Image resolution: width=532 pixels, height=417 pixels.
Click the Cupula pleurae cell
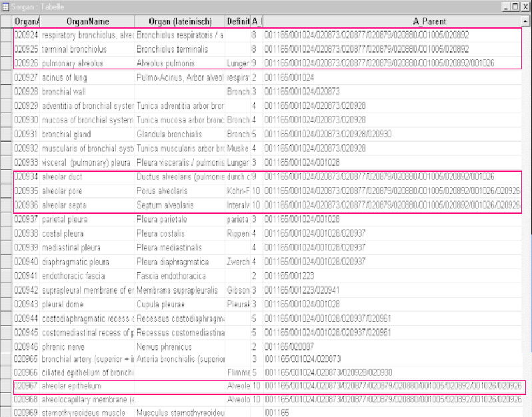pyautogui.click(x=179, y=304)
